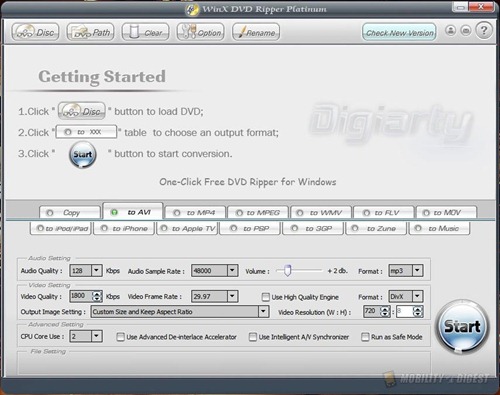Click the Clear toolbar button
Viewport: 500px width, 395px height.
pyautogui.click(x=146, y=32)
